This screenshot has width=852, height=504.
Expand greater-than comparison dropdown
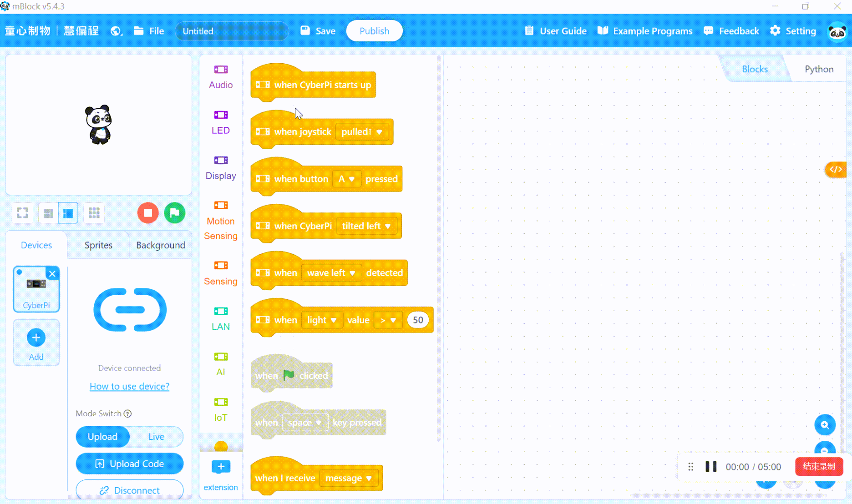[388, 320]
